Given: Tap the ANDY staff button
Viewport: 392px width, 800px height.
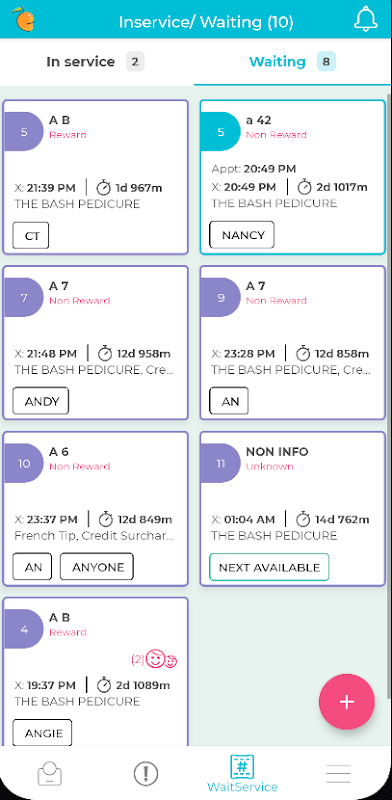Looking at the screenshot, I should pyautogui.click(x=41, y=401).
